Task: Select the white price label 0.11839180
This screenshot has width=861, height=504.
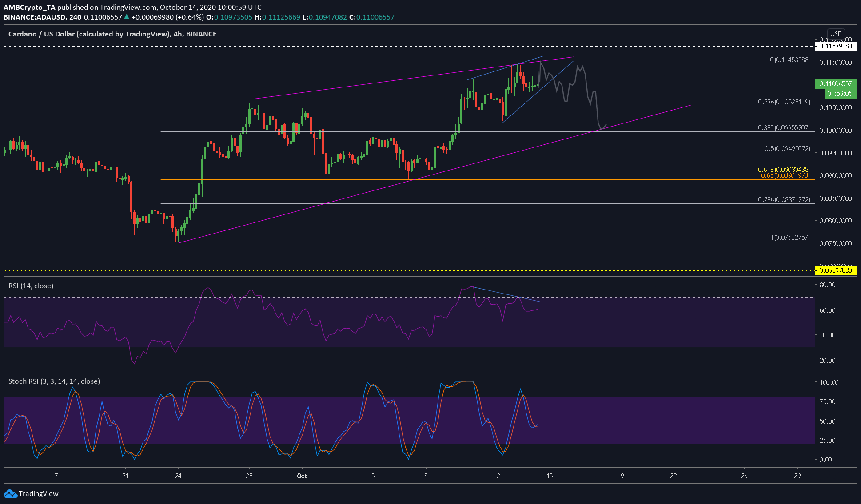Action: tap(835, 46)
